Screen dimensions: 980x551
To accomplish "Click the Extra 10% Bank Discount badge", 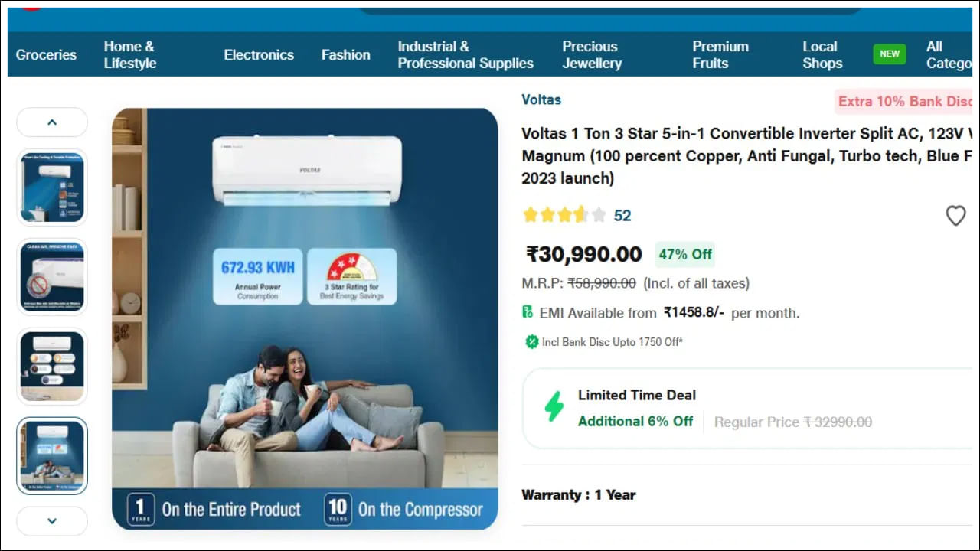I will click(903, 102).
